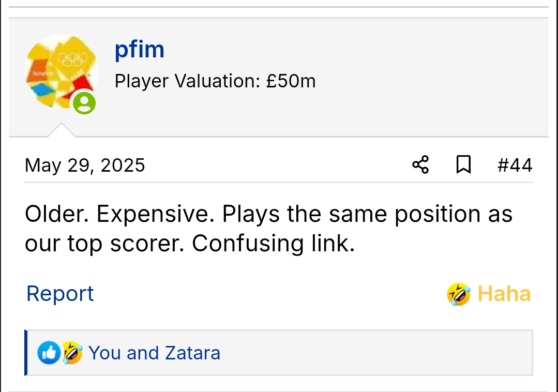
Task: Click the laughing emoji beside the Haha label
Action: click(459, 294)
